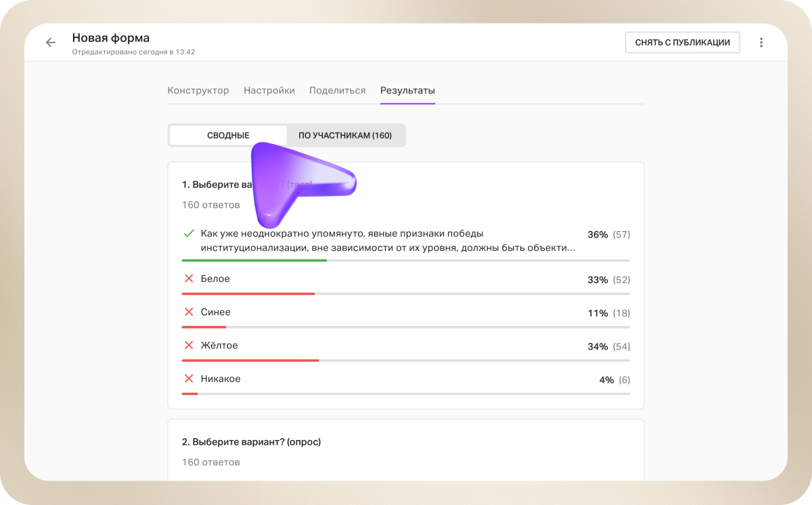Go to the Поделиться tab
This screenshot has height=505, width=812.
click(338, 91)
